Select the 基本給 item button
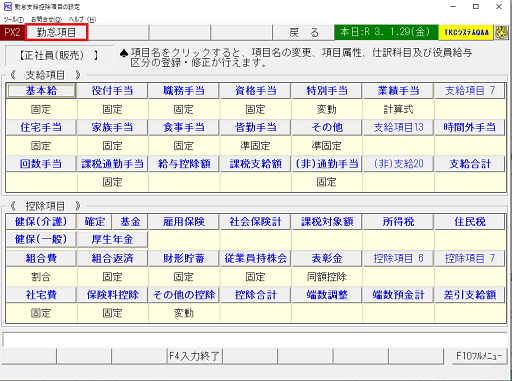The height and width of the screenshot is (381, 512). tap(41, 91)
